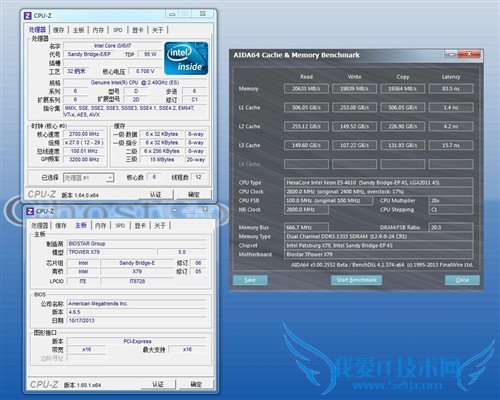Open 主板 tab in CPU-Z processor window
The width and height of the screenshot is (500, 400).
coord(79,30)
